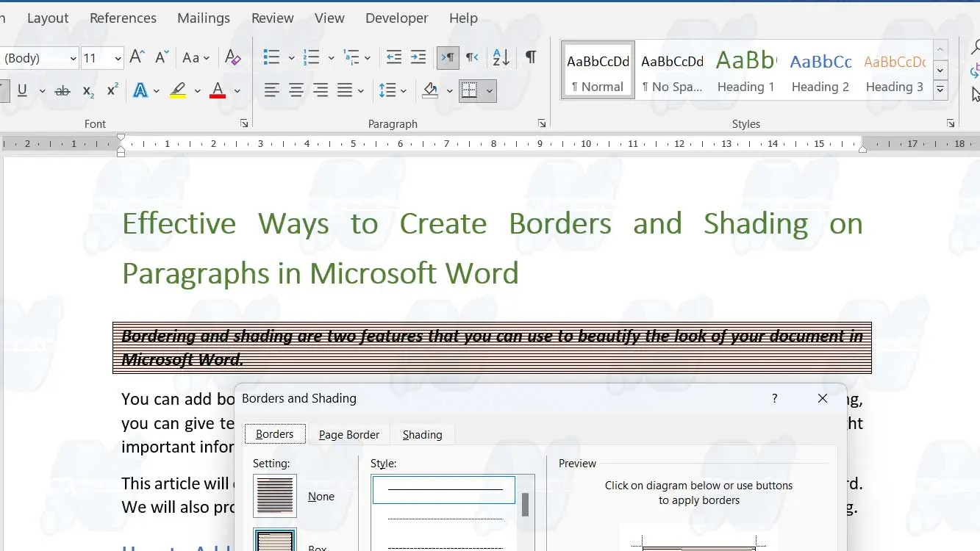Select the None border setting
This screenshot has width=980, height=551.
pyautogui.click(x=275, y=497)
